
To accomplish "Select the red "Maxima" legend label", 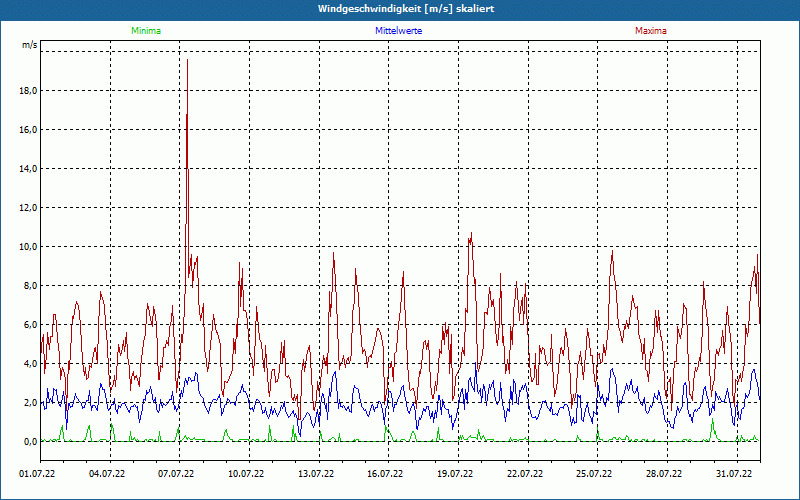I will [x=651, y=31].
